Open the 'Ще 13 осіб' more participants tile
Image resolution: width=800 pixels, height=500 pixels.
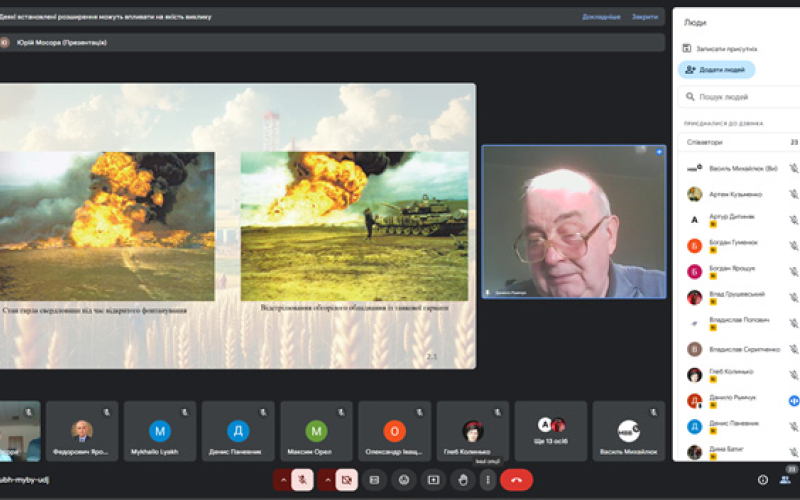pos(551,431)
